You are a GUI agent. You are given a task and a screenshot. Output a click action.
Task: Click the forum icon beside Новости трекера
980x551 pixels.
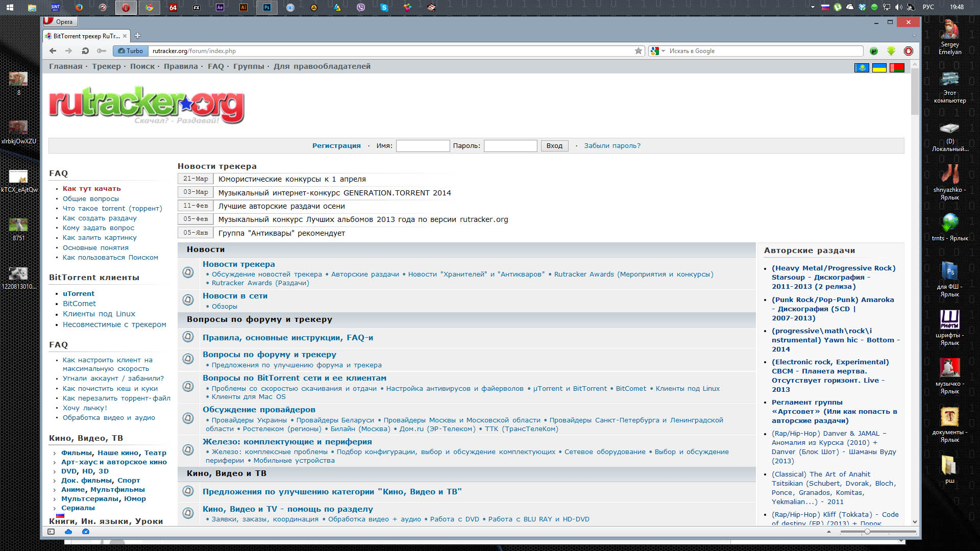click(x=188, y=272)
